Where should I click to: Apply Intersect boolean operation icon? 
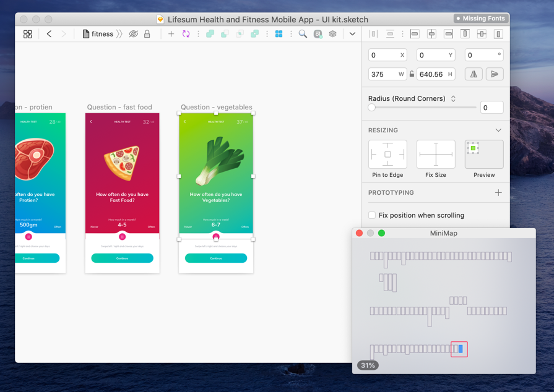[240, 34]
